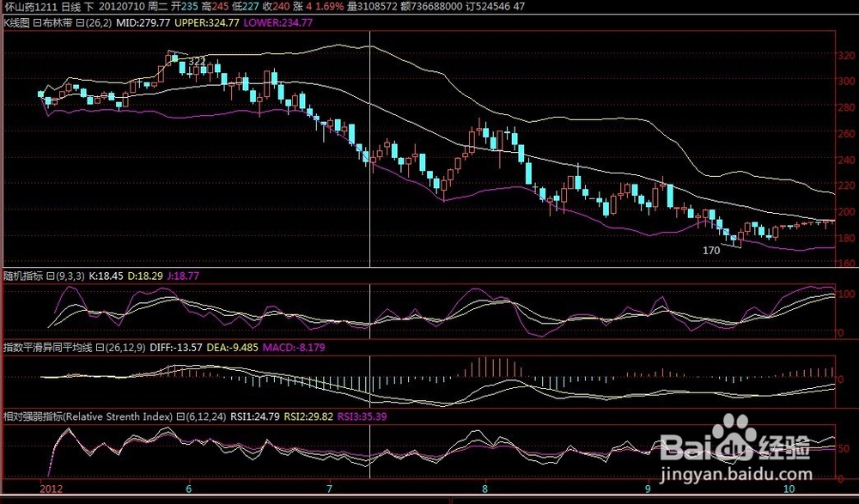
Task: Click month 9 on the time axis
Action: 648,489
